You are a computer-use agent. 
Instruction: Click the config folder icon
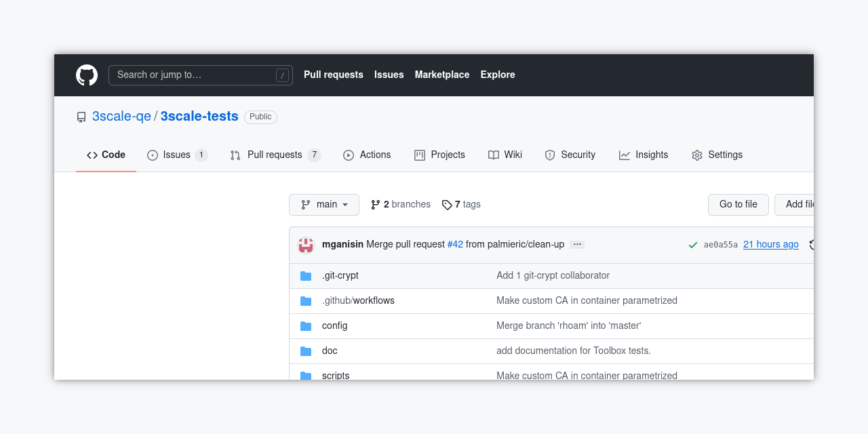click(x=306, y=326)
